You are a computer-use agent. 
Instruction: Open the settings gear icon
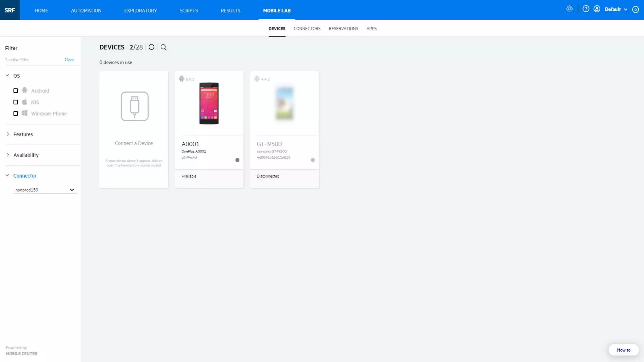pos(569,9)
